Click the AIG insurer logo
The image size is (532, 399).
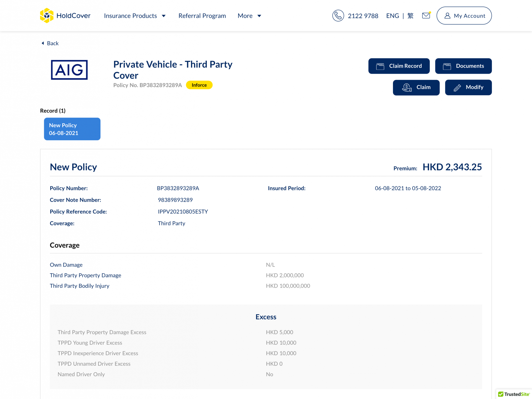[69, 70]
